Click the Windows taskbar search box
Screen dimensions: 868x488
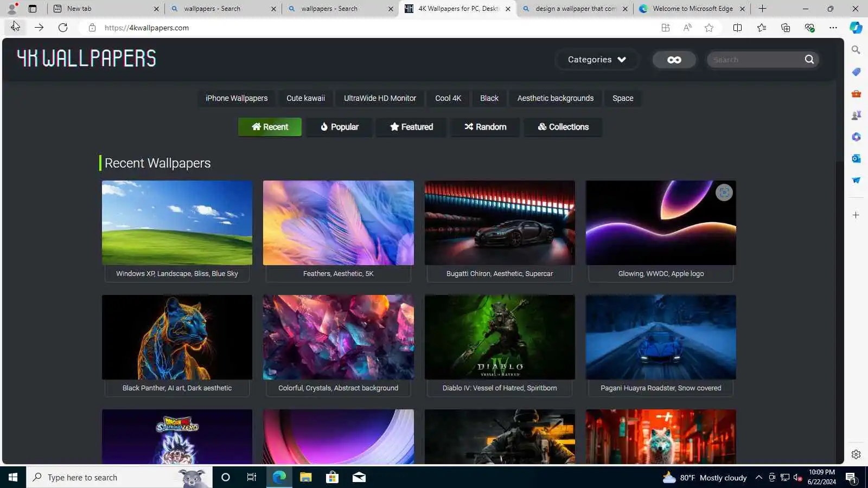click(119, 477)
